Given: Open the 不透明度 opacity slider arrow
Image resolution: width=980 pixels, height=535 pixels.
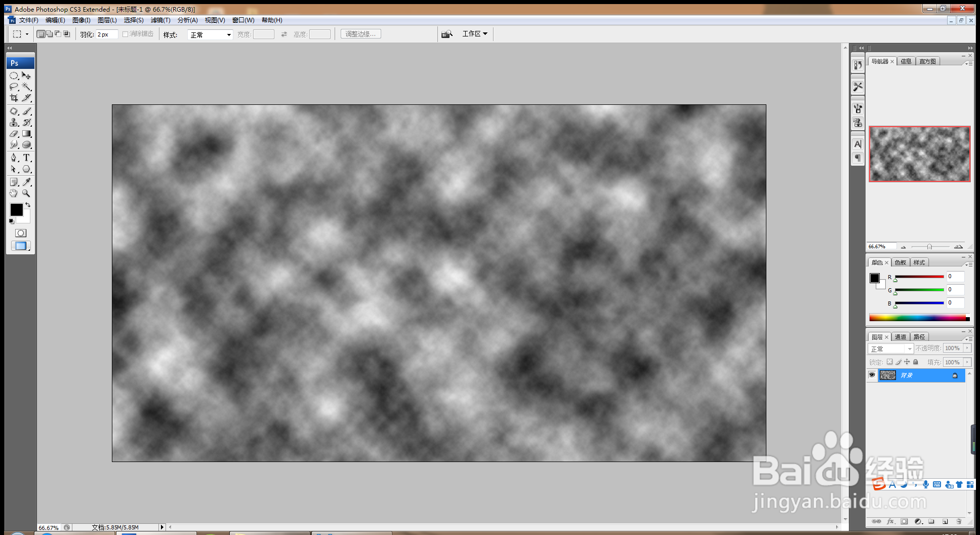Looking at the screenshot, I should click(x=967, y=348).
